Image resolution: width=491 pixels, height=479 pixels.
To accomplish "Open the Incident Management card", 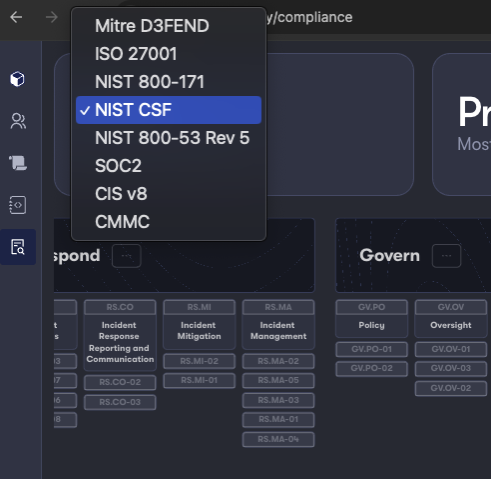I will pos(278,331).
